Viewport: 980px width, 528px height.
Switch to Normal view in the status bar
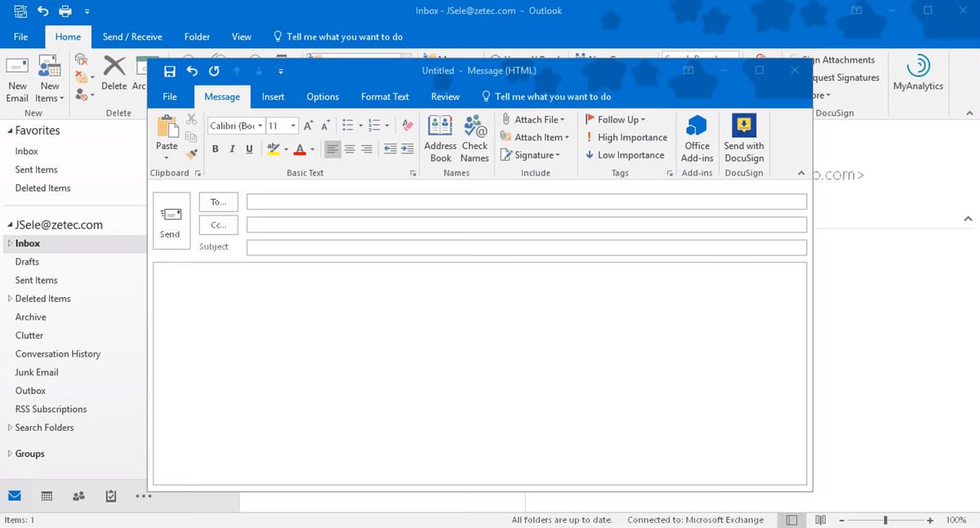click(791, 520)
